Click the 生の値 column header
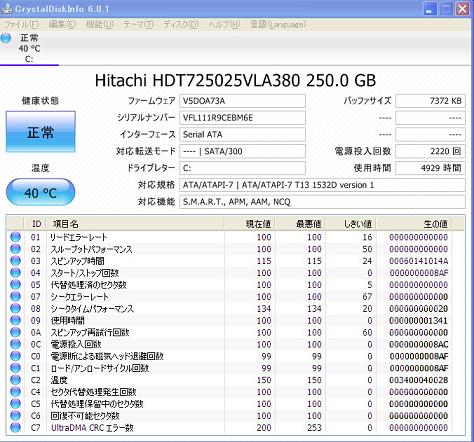Image resolution: width=474 pixels, height=442 pixels. (x=414, y=224)
